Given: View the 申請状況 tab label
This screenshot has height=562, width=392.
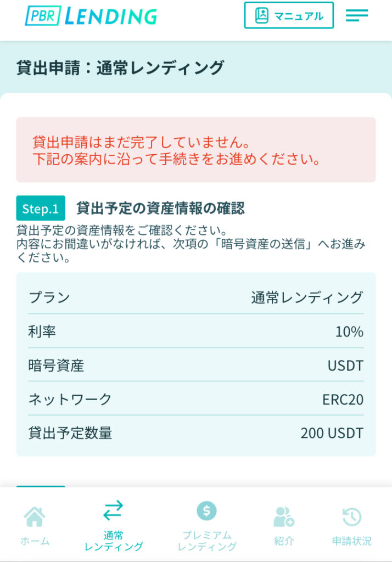Looking at the screenshot, I should point(351,541).
